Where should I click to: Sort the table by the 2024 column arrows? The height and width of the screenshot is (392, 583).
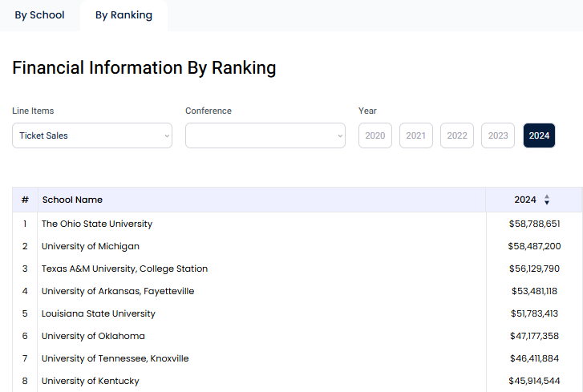tap(547, 200)
